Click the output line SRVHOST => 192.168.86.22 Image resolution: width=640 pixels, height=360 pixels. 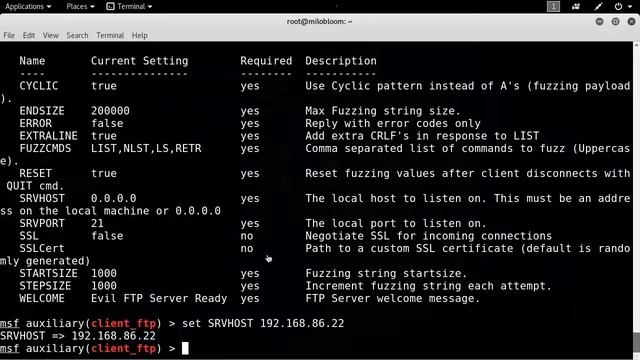click(78, 336)
